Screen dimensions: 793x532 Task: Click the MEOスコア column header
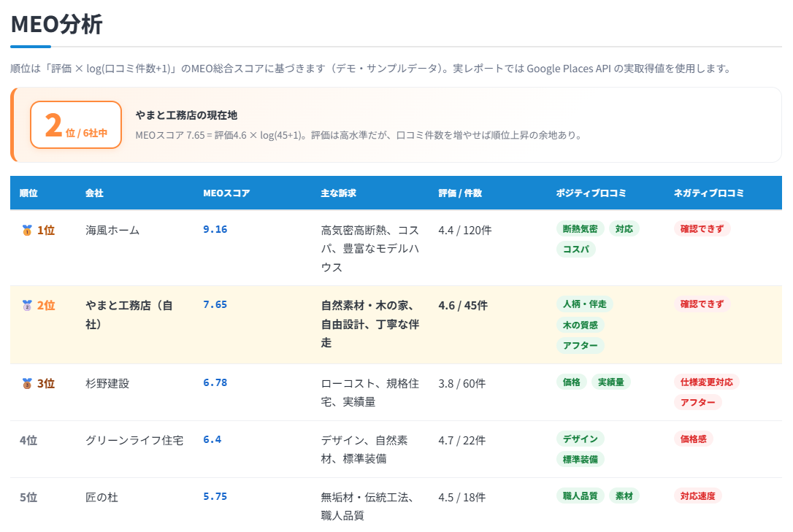226,193
